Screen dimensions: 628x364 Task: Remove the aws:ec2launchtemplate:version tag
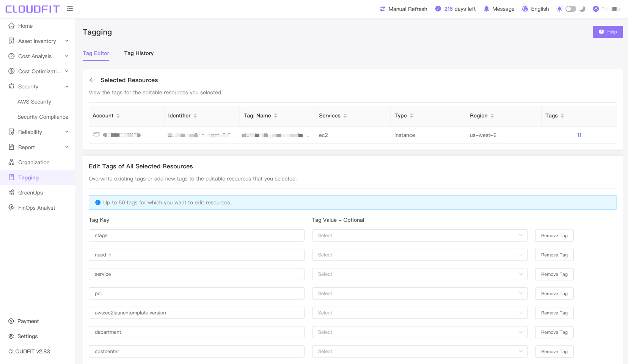point(554,313)
